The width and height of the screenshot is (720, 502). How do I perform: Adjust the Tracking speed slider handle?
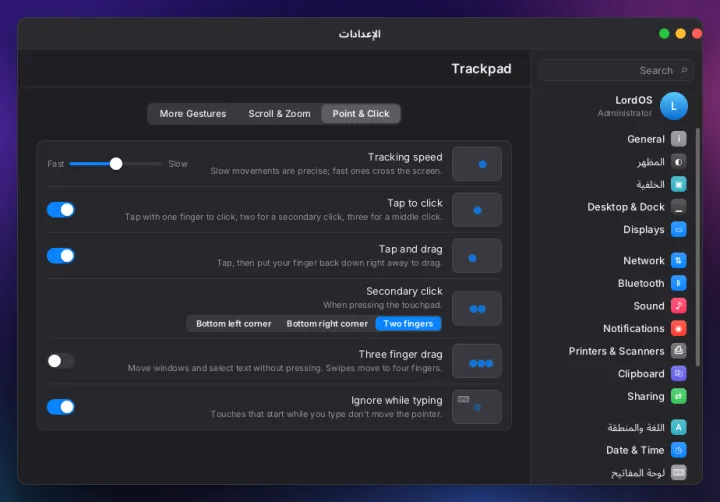[x=116, y=164]
